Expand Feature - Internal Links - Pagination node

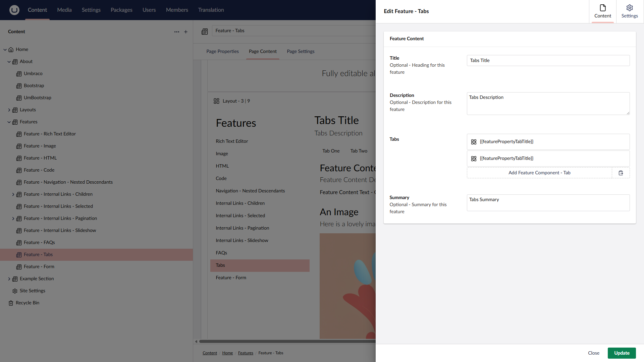pos(13,219)
